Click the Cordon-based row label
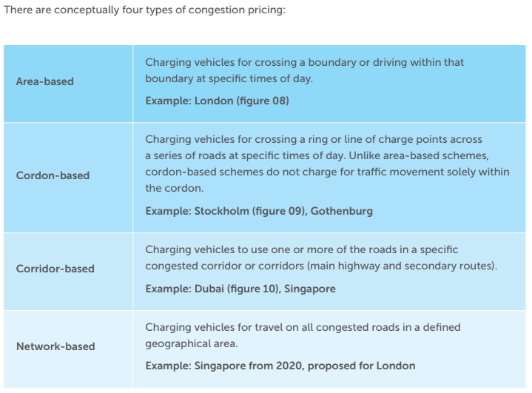 (53, 175)
